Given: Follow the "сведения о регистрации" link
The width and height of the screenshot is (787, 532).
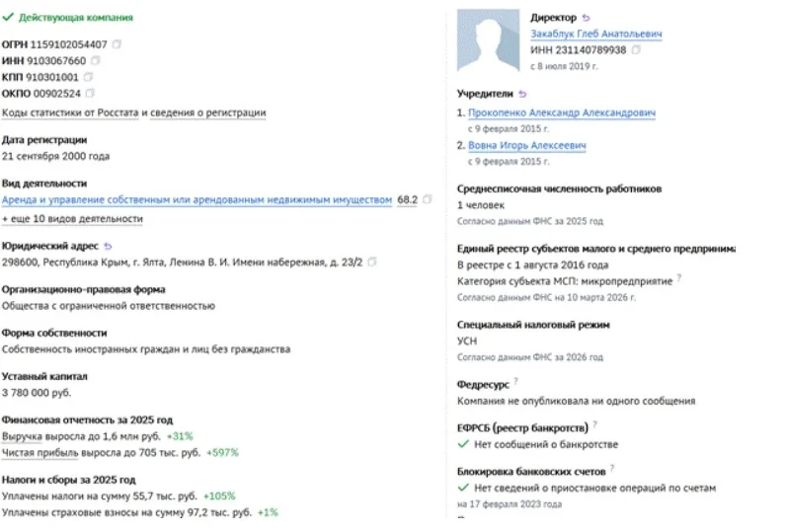Looking at the screenshot, I should (208, 113).
